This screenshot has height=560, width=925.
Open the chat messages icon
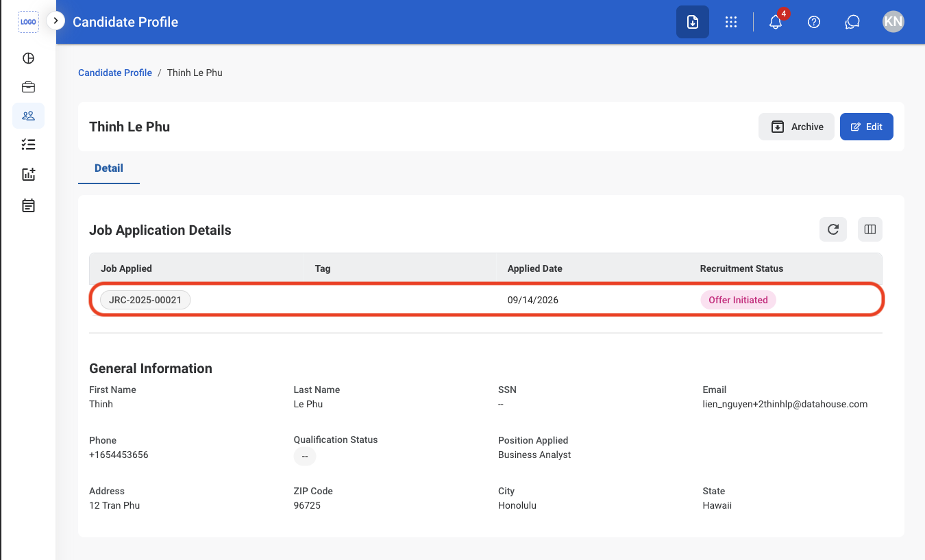click(852, 22)
